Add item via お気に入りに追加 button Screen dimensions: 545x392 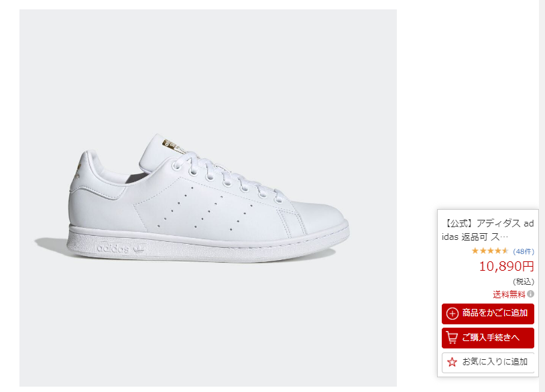click(x=488, y=363)
